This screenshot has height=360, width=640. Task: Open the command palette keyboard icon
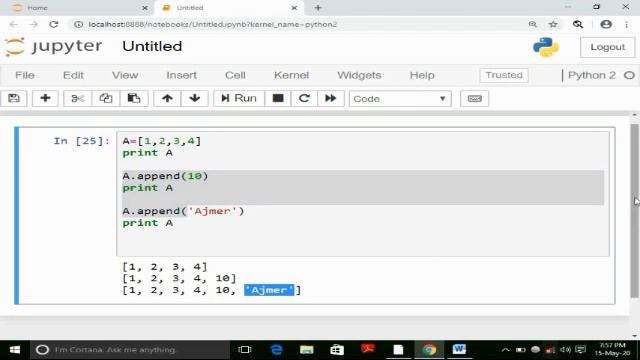(474, 98)
